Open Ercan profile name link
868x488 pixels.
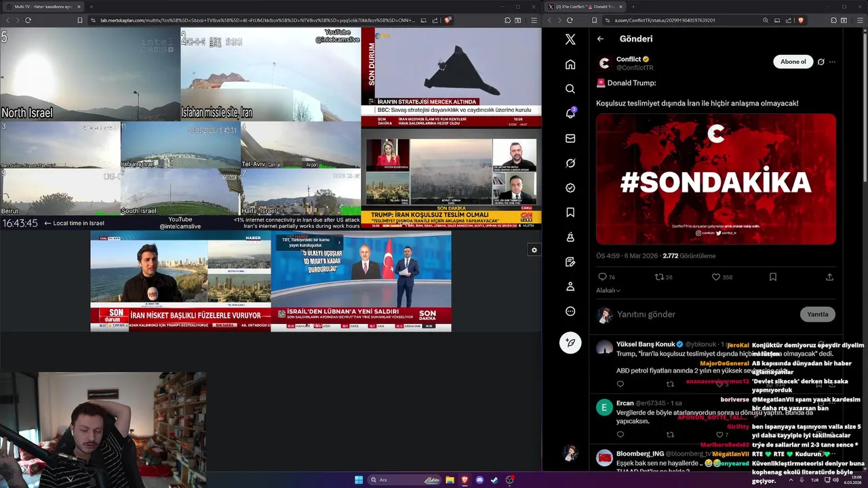tap(625, 403)
